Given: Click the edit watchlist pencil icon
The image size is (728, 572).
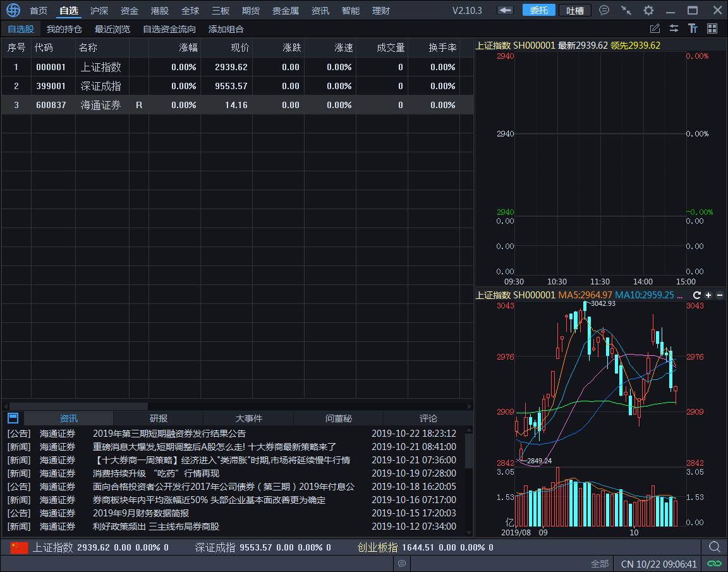Looking at the screenshot, I should (x=655, y=28).
